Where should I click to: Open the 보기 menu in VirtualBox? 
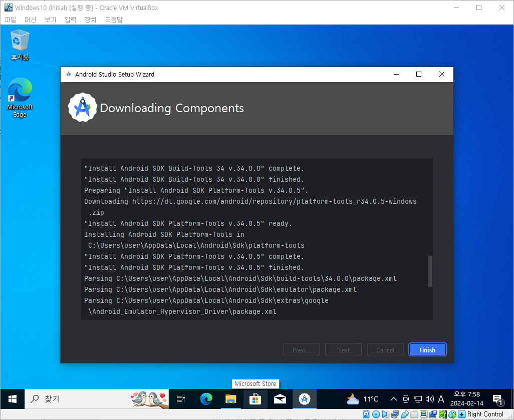[51, 20]
